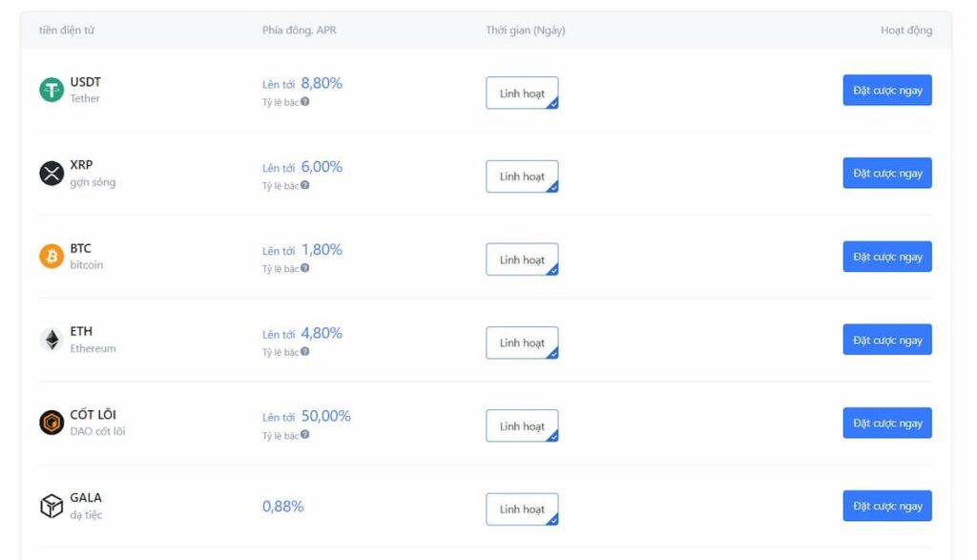Click Đặt cược ngay for Ethereum
The image size is (977, 560).
click(x=886, y=339)
